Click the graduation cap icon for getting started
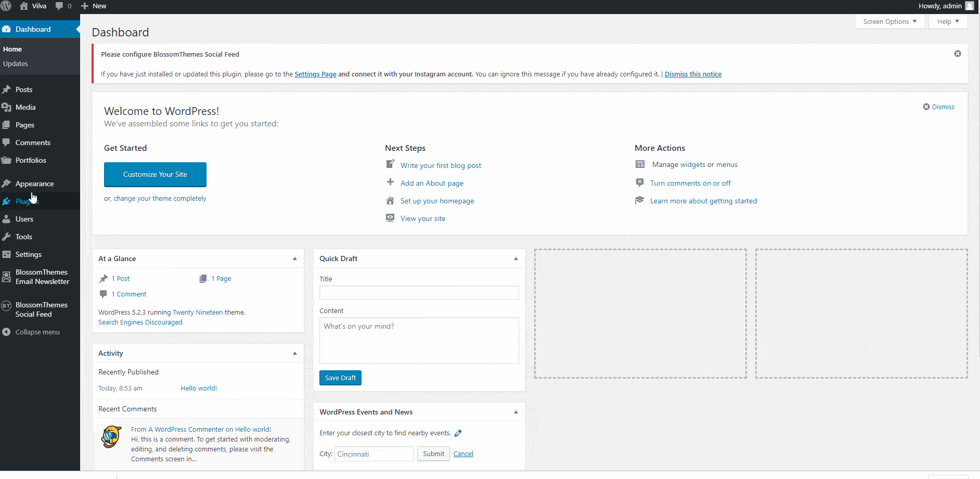This screenshot has height=479, width=980. point(640,200)
